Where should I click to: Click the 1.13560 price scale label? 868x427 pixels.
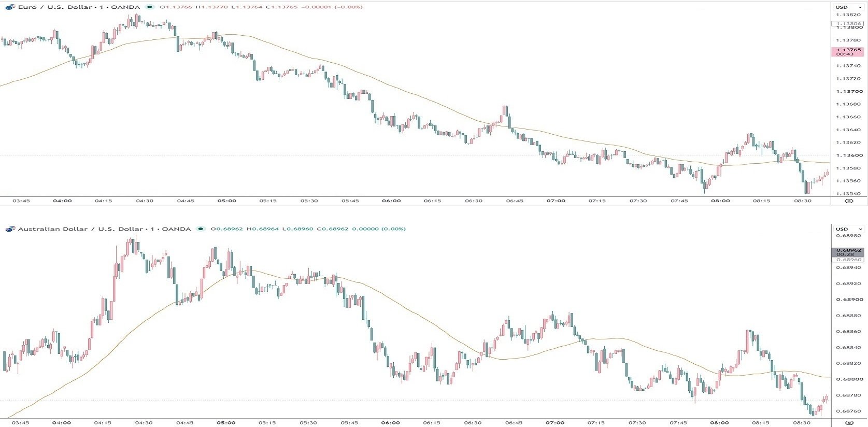pyautogui.click(x=848, y=181)
